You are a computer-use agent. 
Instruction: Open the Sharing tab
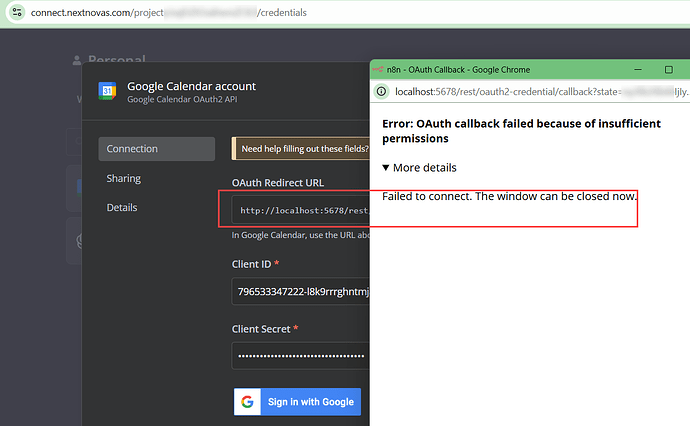point(124,178)
